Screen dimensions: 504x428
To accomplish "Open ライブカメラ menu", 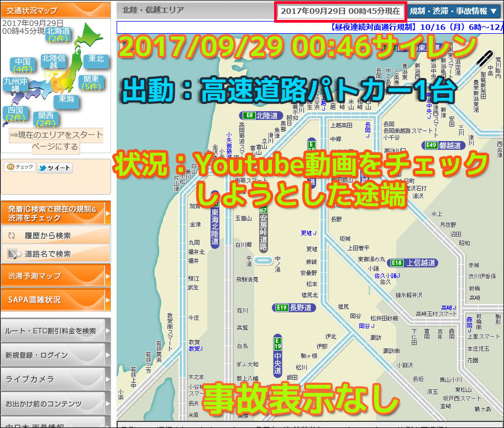I will tap(56, 379).
